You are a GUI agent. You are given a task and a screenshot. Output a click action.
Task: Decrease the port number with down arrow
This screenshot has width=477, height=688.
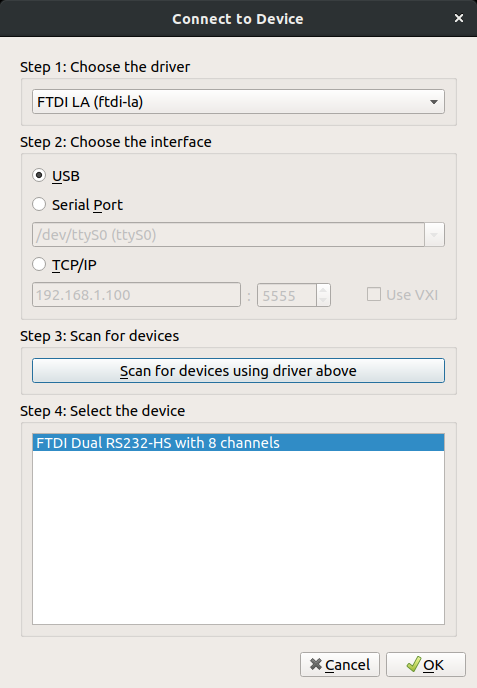(323, 301)
